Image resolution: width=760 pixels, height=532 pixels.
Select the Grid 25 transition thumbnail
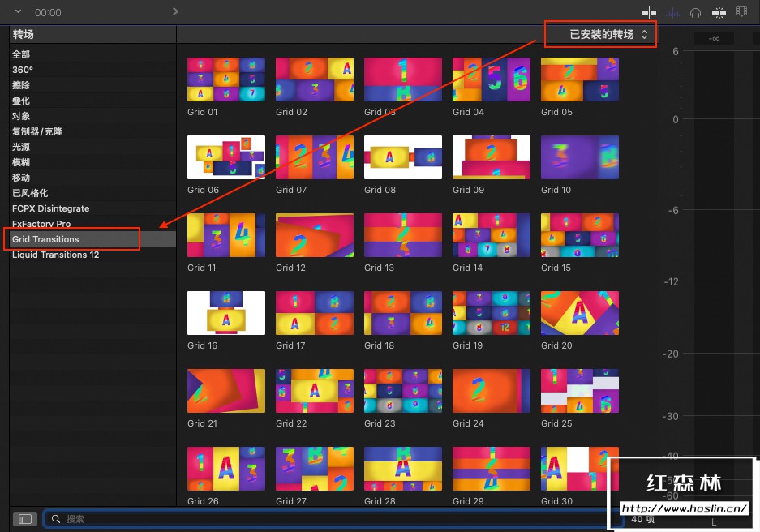580,391
